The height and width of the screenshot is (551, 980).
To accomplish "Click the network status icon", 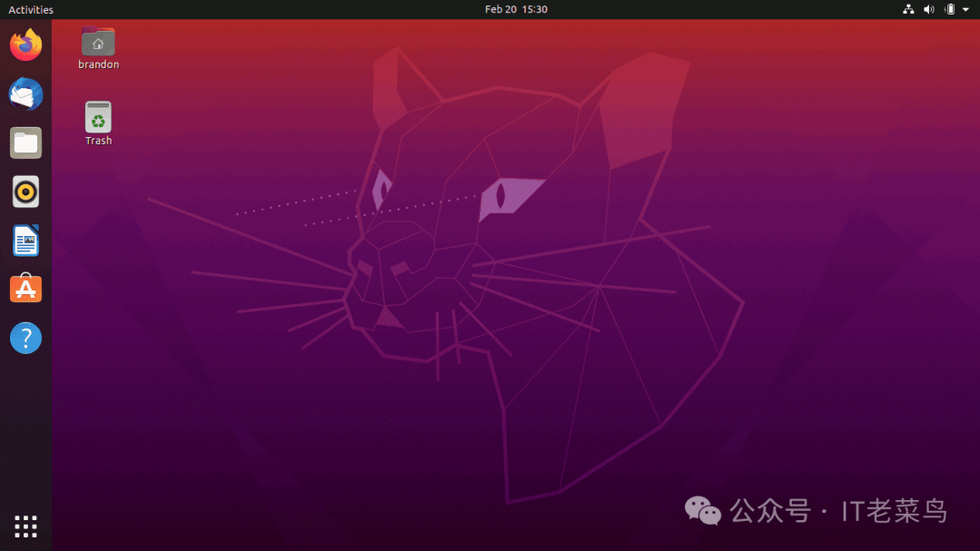I will click(908, 9).
